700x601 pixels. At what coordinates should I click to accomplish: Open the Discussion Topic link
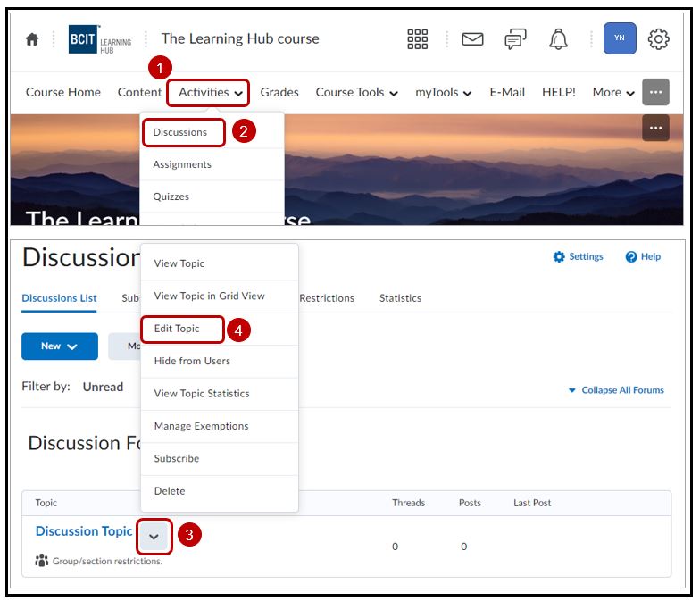pos(84,531)
